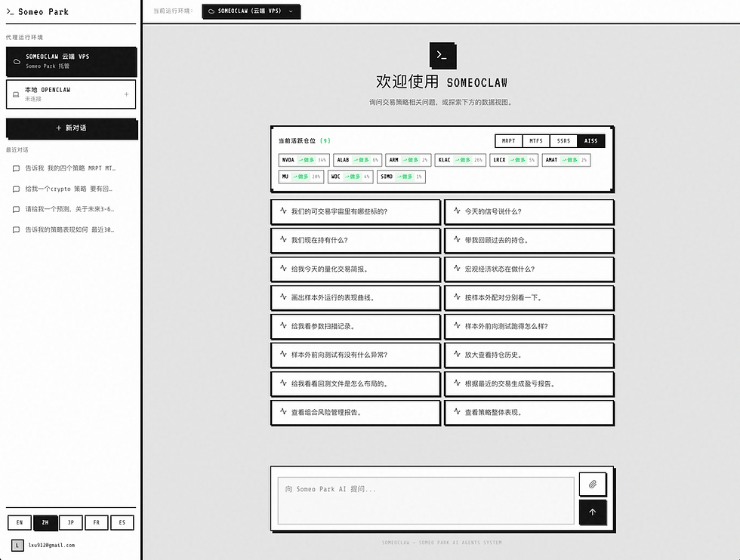Ask 宏观经济状态在做什么?
740x560 pixels.
click(529, 269)
